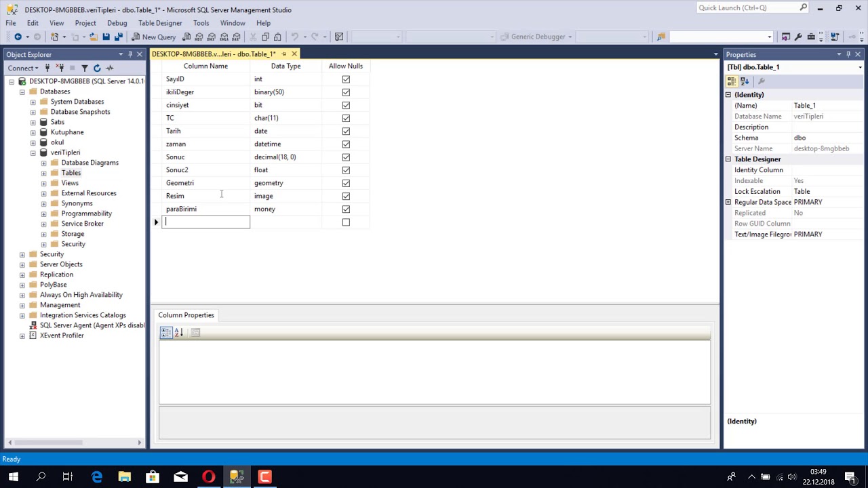Sort Column Properties alphabetically
Viewport: 868px width, 488px height.
pyautogui.click(x=179, y=332)
